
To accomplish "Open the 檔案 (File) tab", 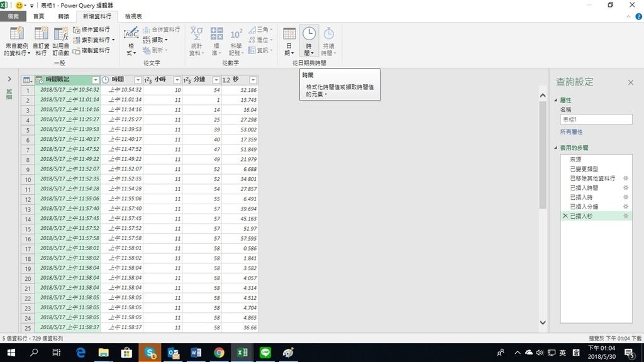I will [x=13, y=16].
